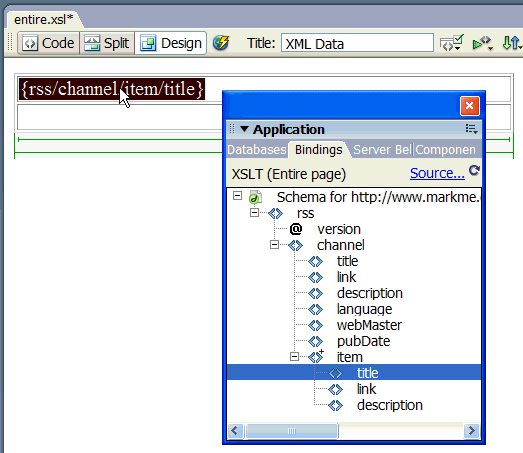The image size is (523, 453).
Task: Click the Source... link
Action: [437, 173]
